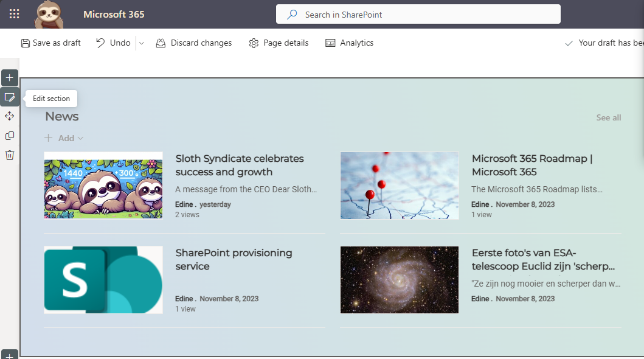Click the Add section plus icon
The width and height of the screenshot is (644, 359).
[9, 77]
